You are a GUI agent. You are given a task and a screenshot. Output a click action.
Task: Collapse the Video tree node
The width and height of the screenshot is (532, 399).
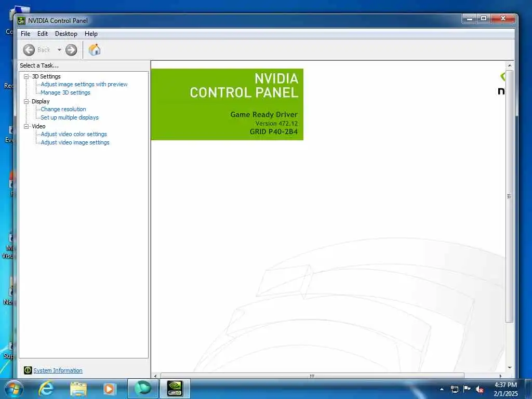[26, 126]
